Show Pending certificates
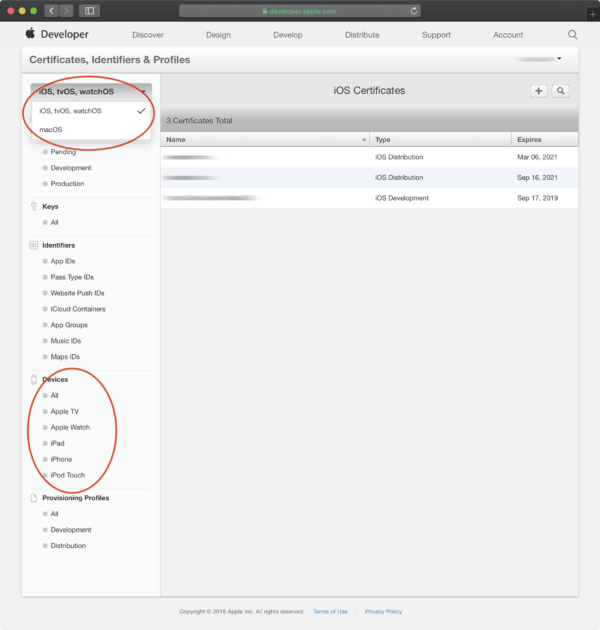The width and height of the screenshot is (600, 630). click(63, 152)
